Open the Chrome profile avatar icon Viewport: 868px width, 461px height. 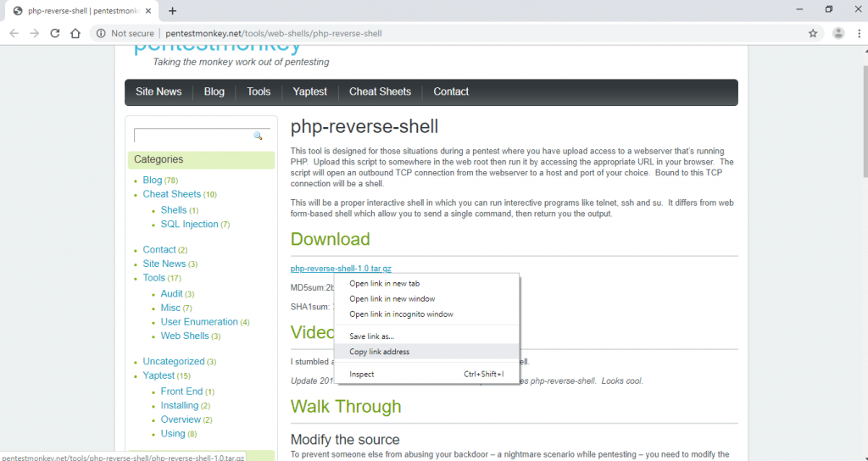pos(838,33)
